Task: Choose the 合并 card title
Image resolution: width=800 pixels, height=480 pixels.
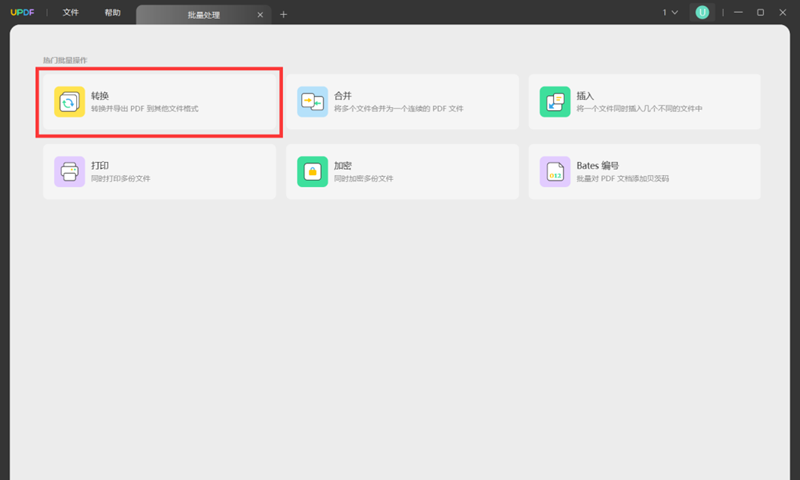Action: pyautogui.click(x=343, y=96)
